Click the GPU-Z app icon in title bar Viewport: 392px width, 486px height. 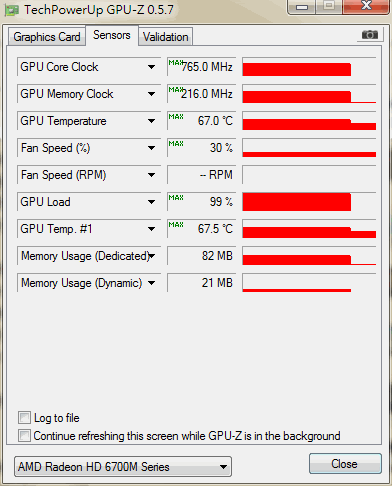click(12, 10)
